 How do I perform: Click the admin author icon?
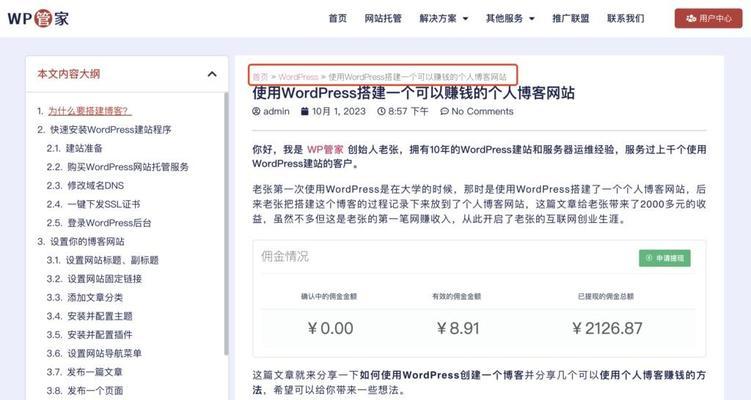pyautogui.click(x=256, y=111)
